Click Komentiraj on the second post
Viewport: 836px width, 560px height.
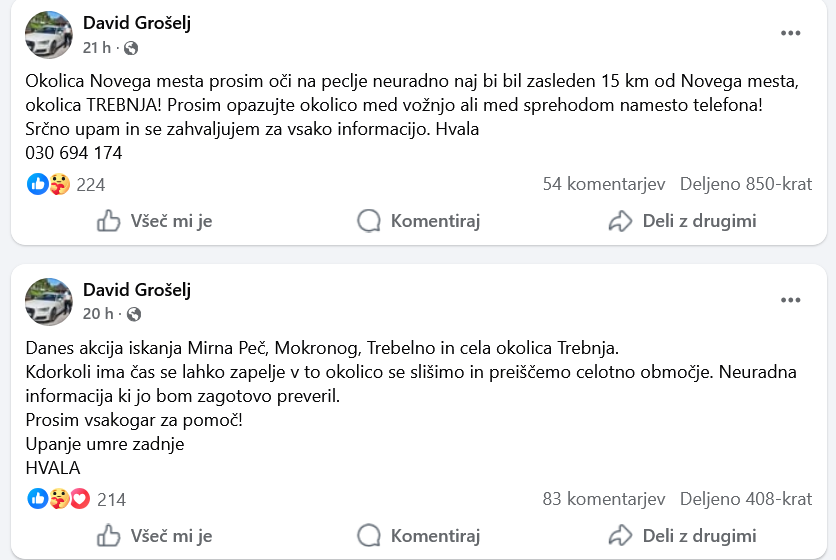419,536
